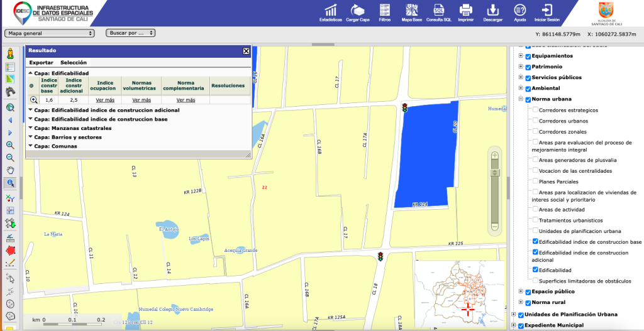Image resolution: width=644 pixels, height=331 pixels.
Task: Open the Descargar download tool
Action: click(x=493, y=13)
